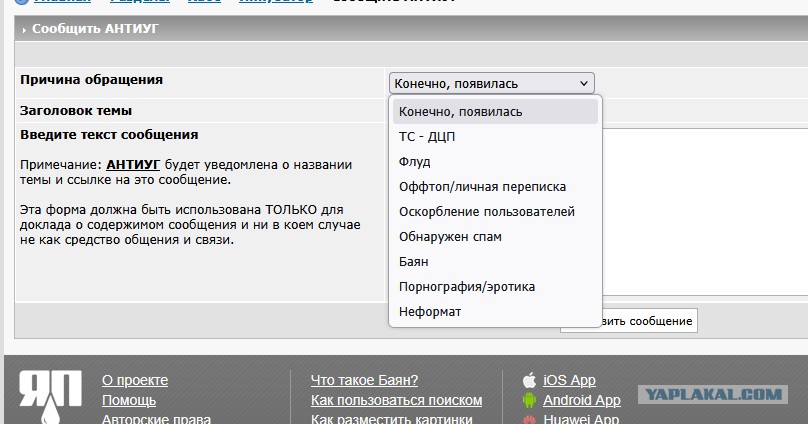This screenshot has width=808, height=424.
Task: Pick Оффтоп/личная переписка option
Action: tap(495, 186)
